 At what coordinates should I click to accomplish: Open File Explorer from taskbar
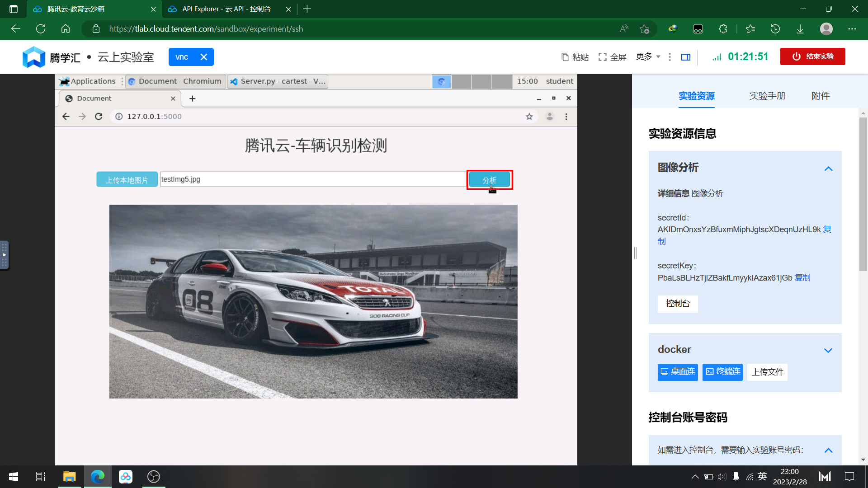[x=69, y=477]
